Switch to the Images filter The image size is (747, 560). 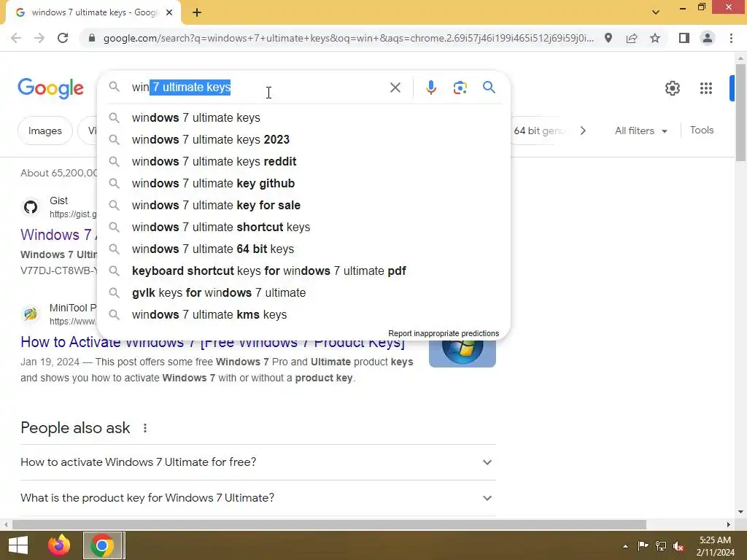[x=44, y=131]
